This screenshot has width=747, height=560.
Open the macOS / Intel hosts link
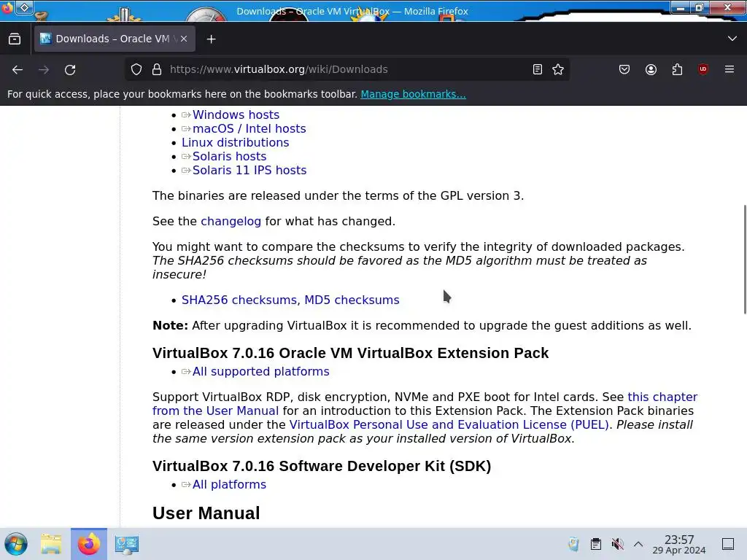click(x=249, y=128)
